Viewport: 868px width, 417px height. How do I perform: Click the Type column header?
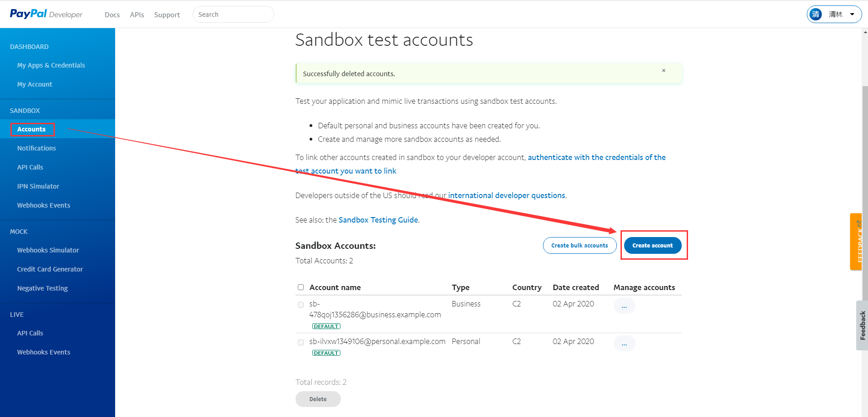(x=461, y=287)
